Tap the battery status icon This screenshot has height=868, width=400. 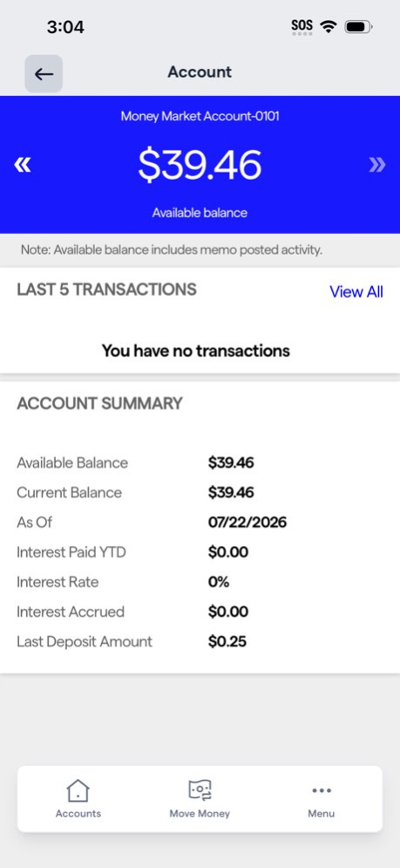click(358, 26)
